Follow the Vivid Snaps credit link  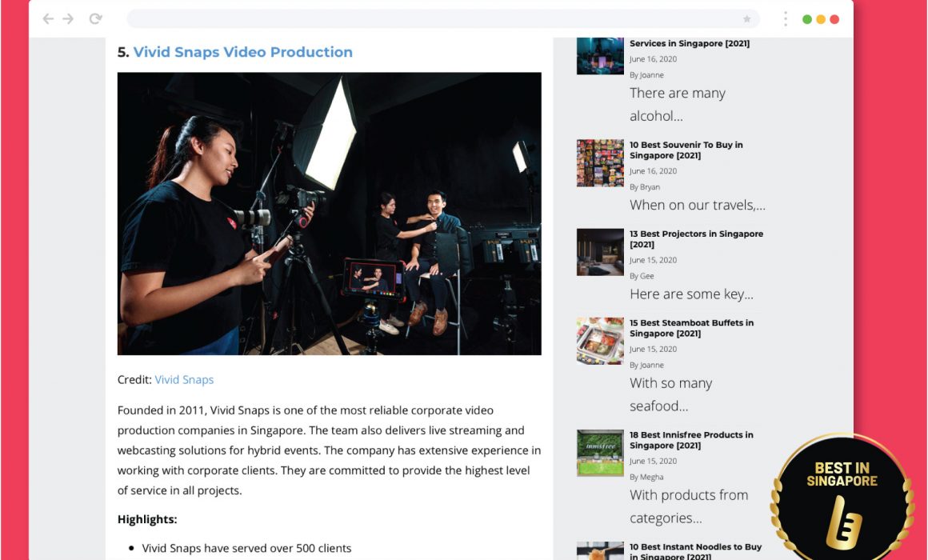tap(184, 380)
